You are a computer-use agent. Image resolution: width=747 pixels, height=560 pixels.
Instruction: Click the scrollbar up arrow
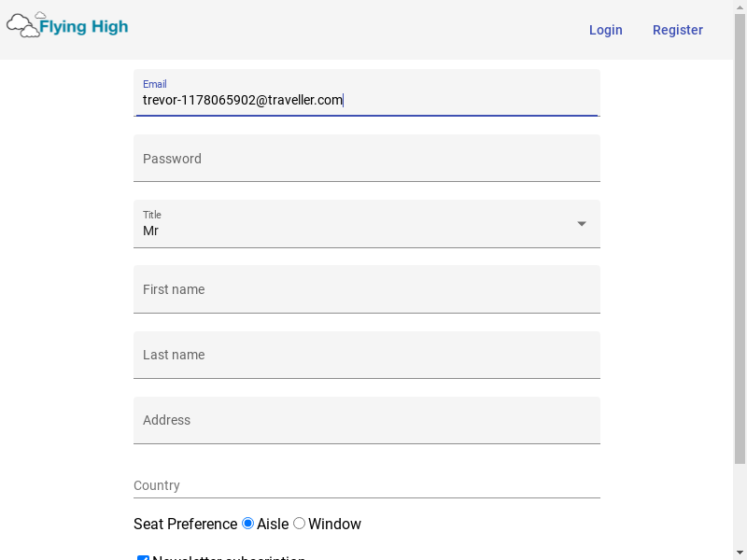tap(740, 7)
